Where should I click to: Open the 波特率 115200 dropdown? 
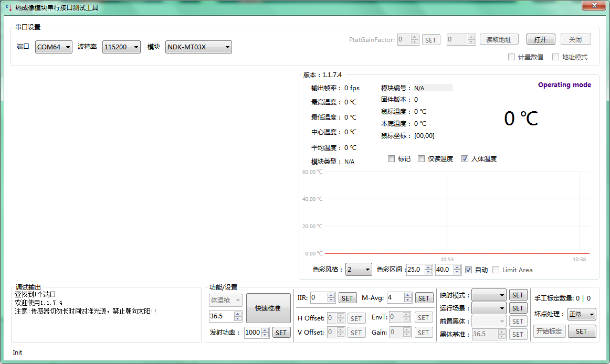pos(121,47)
